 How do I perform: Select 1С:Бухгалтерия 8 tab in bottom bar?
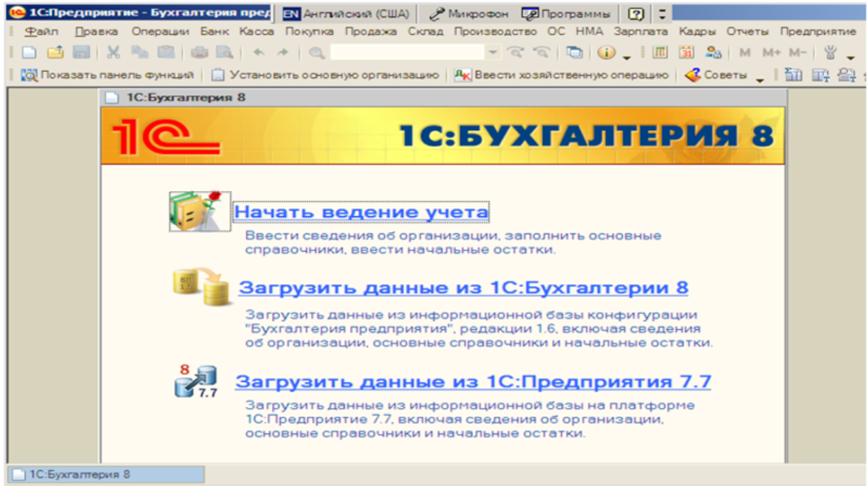point(107,474)
